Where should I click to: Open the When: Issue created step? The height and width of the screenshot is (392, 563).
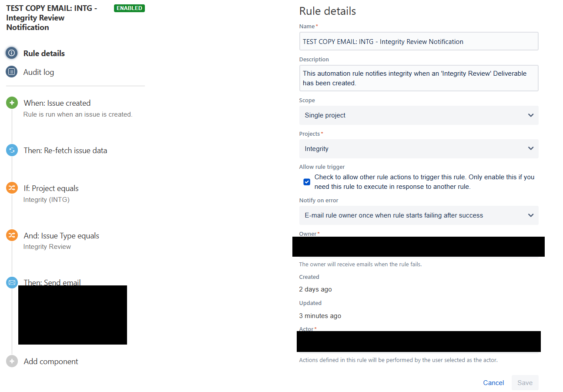click(57, 103)
